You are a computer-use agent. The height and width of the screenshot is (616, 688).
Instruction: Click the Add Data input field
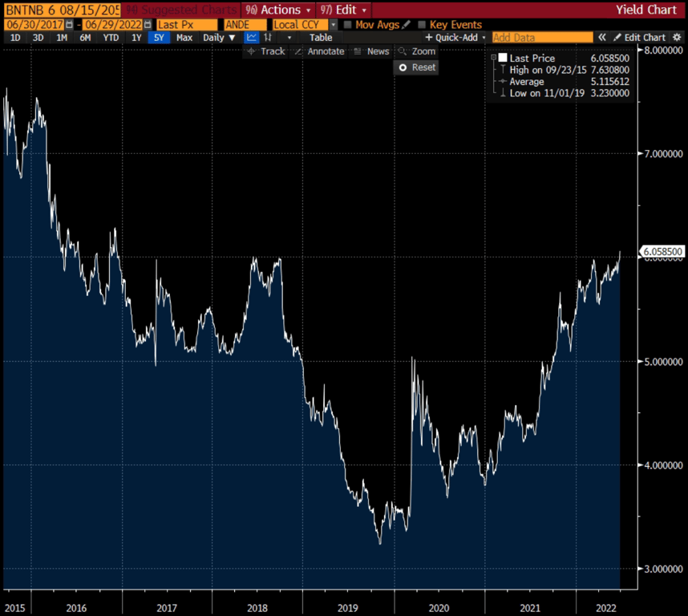point(542,38)
